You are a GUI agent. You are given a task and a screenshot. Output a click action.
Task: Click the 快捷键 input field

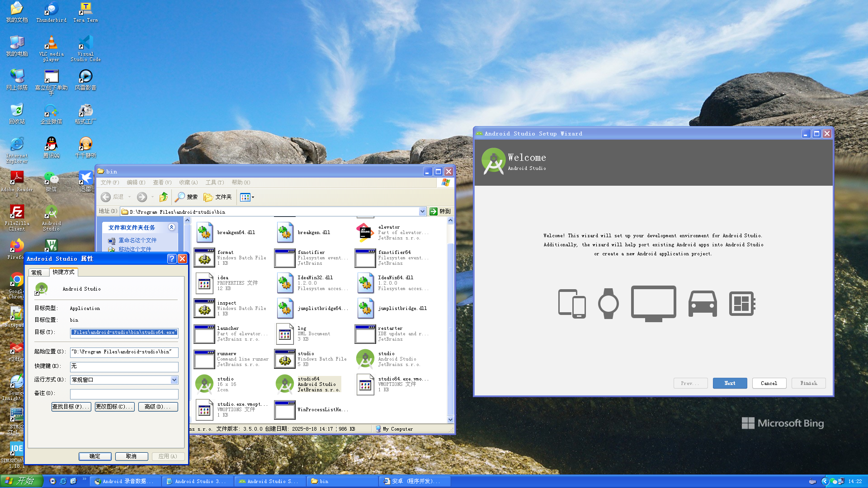pyautogui.click(x=124, y=366)
